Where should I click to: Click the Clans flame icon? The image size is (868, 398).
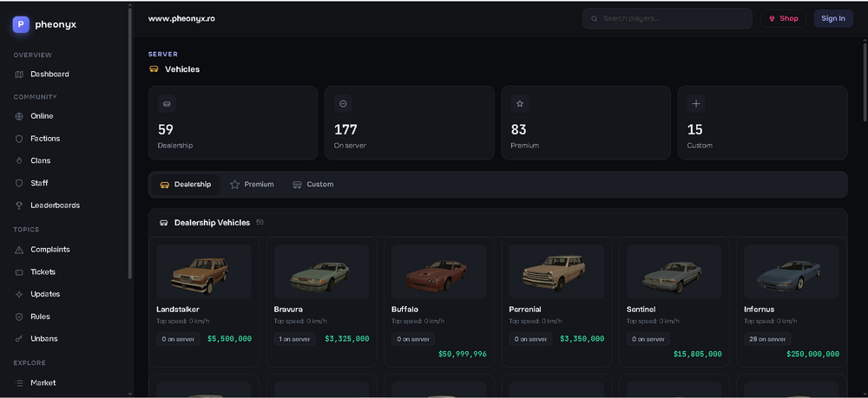click(19, 161)
